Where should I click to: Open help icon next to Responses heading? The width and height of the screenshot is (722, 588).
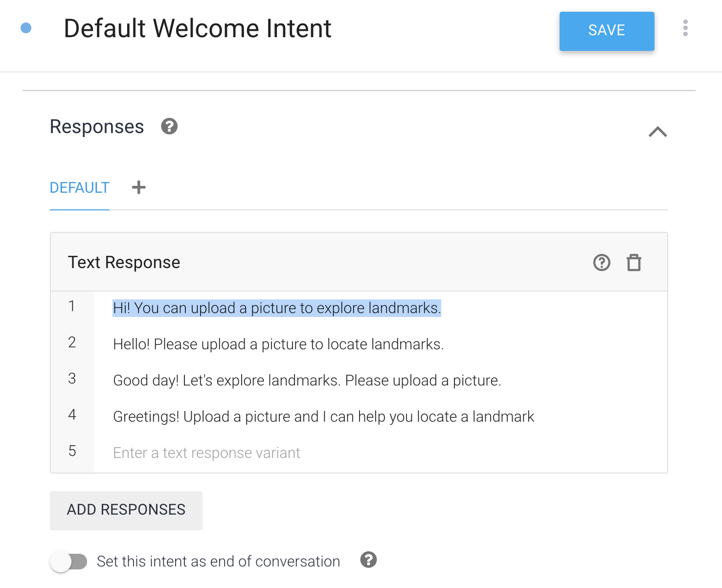coord(169,127)
